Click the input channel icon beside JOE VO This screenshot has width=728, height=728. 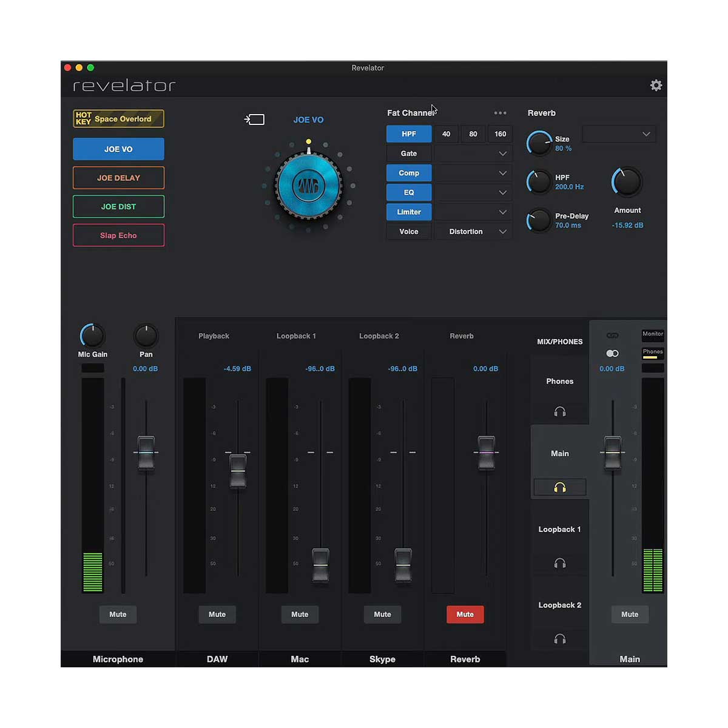coord(255,120)
